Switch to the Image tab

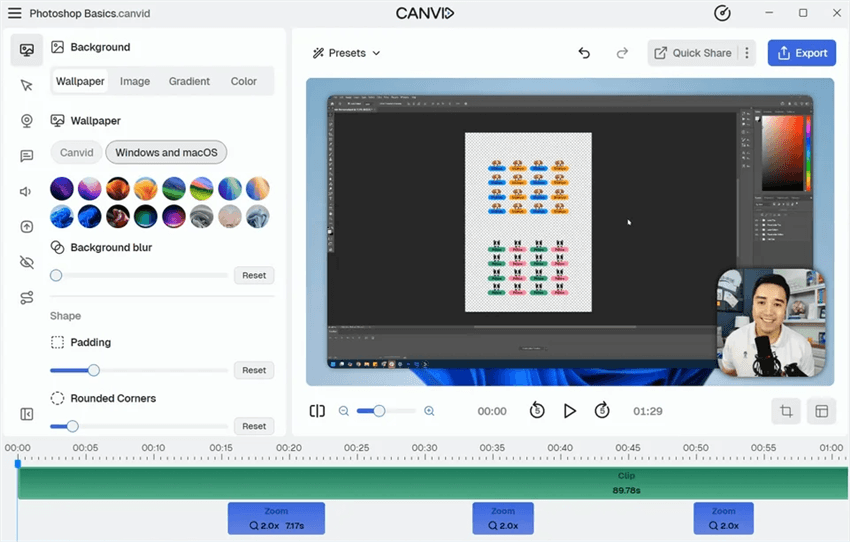click(135, 81)
